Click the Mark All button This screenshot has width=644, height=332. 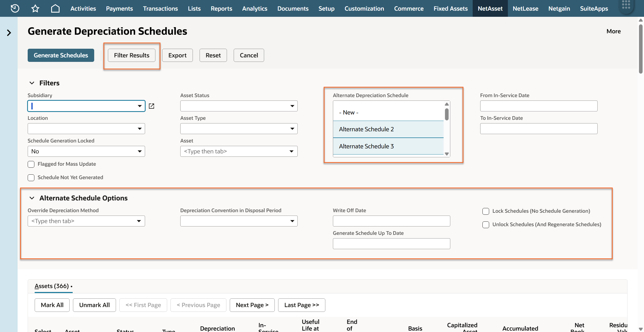pos(52,305)
